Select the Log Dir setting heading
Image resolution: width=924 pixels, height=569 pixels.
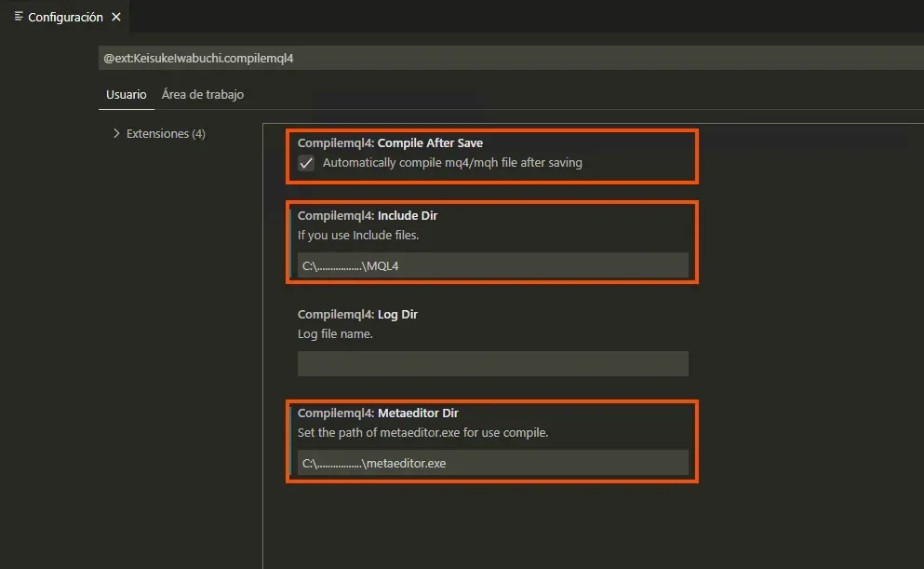pyautogui.click(x=357, y=314)
